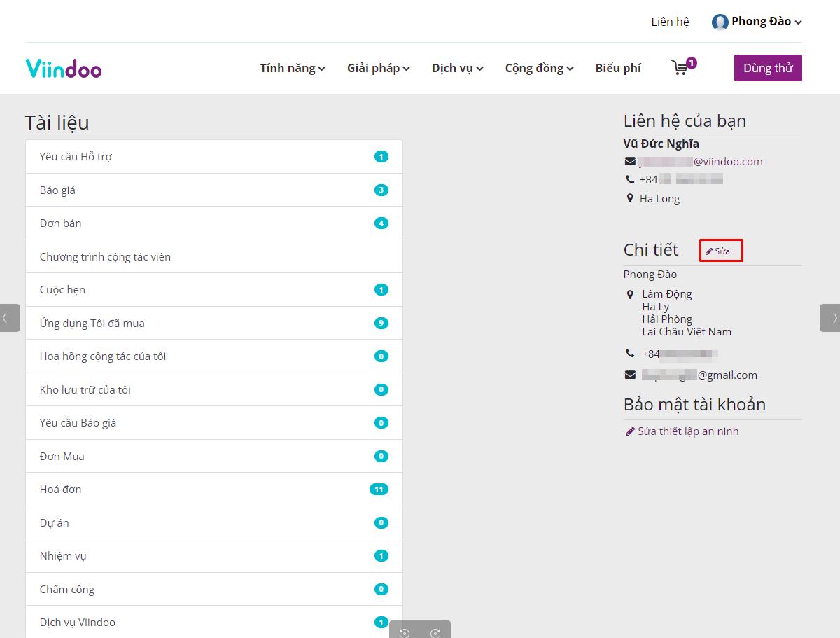Click Sửa to edit details
The image size is (840, 638).
click(718, 251)
